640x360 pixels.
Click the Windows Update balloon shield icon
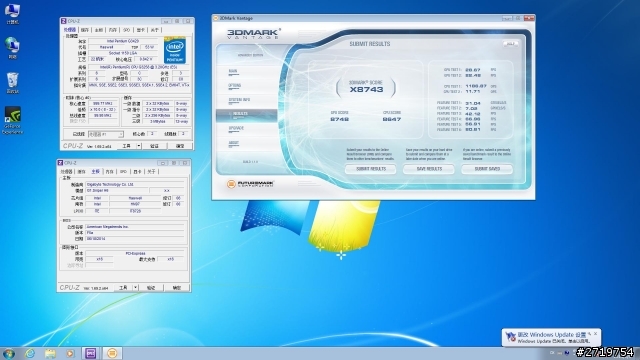pos(510,337)
